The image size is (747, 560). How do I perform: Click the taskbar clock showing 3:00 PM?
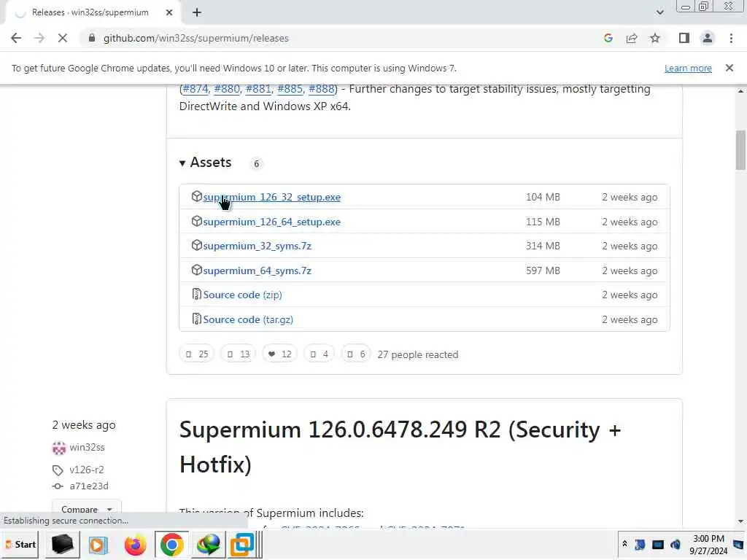[x=708, y=544]
